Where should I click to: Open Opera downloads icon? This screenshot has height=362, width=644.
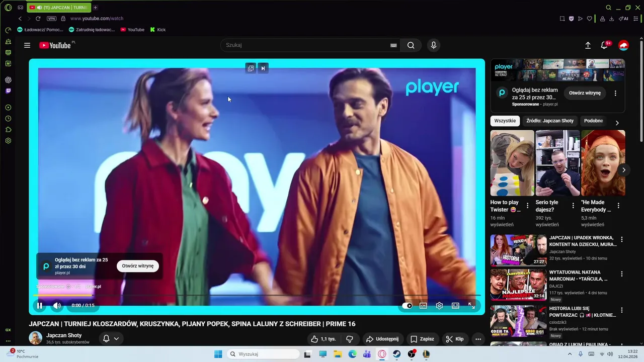pos(611,19)
